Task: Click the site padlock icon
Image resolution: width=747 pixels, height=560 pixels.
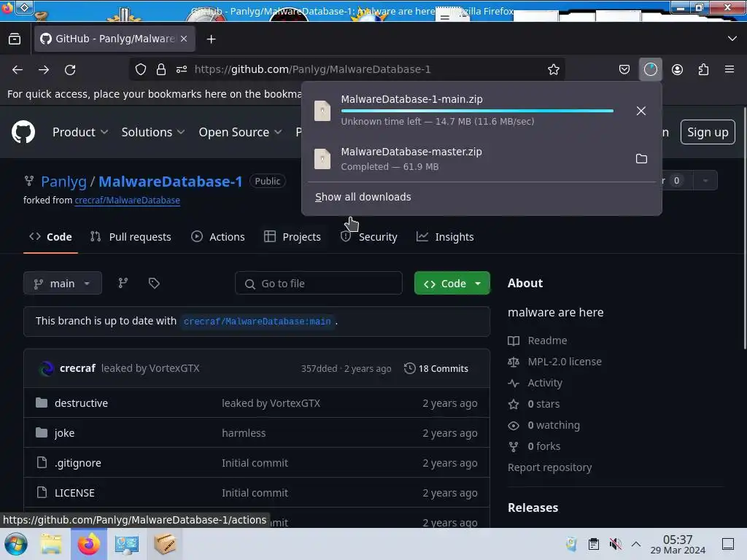Action: 161,69
